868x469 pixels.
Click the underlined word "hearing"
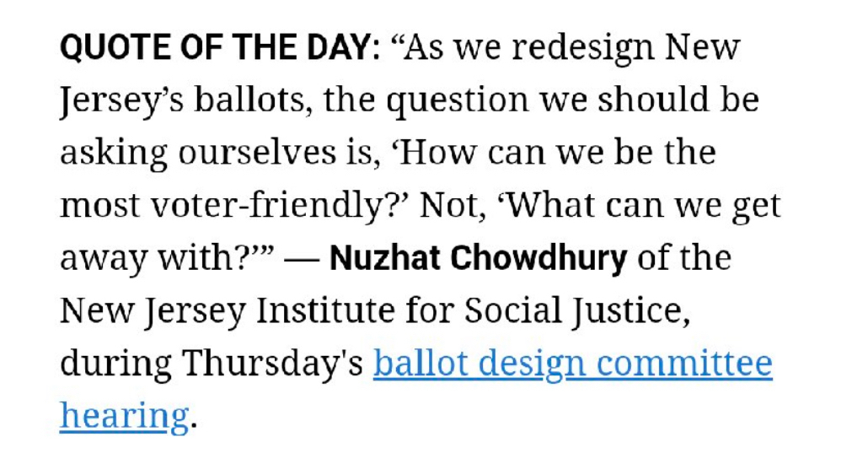click(x=125, y=417)
